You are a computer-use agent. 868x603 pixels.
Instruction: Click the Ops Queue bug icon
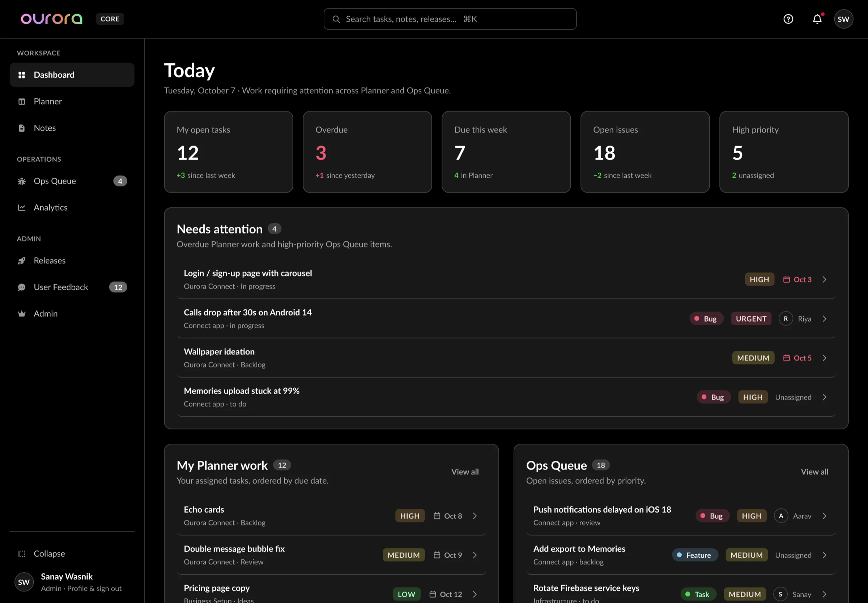click(x=22, y=181)
